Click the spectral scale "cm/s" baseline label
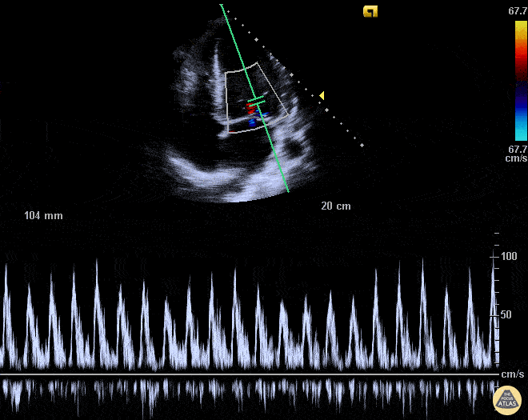Image resolution: width=528 pixels, height=420 pixels. [x=513, y=374]
